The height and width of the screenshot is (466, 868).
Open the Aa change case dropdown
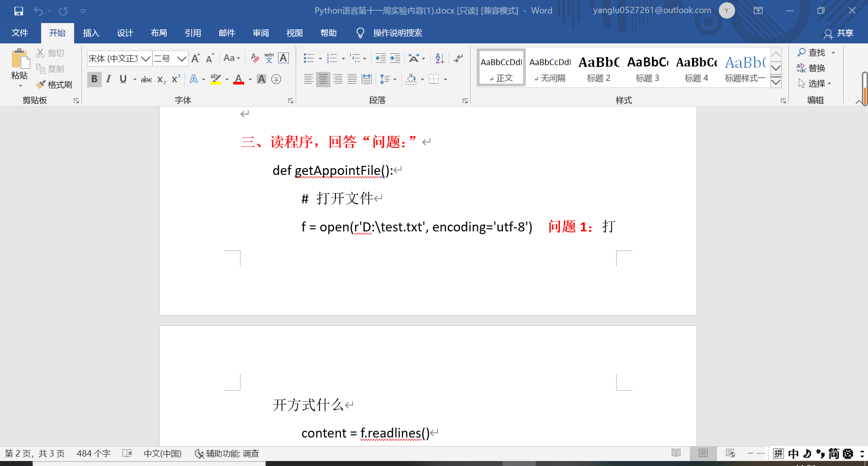[x=232, y=58]
